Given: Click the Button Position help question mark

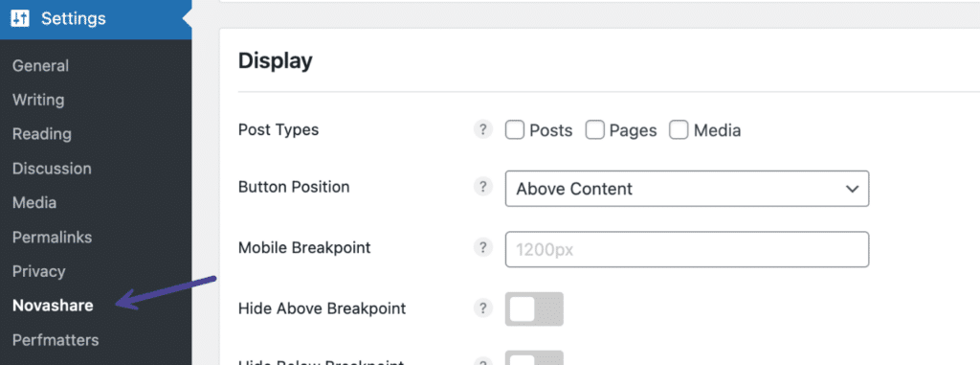Looking at the screenshot, I should click(x=482, y=187).
